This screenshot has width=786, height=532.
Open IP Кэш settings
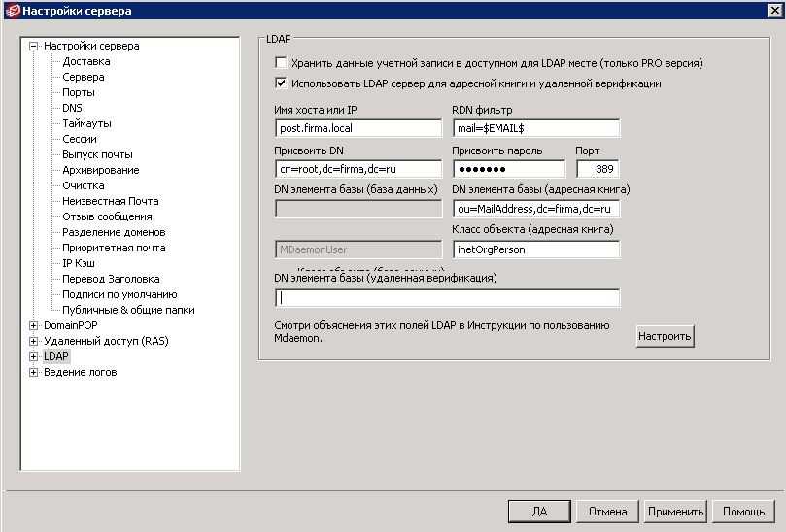[78, 263]
